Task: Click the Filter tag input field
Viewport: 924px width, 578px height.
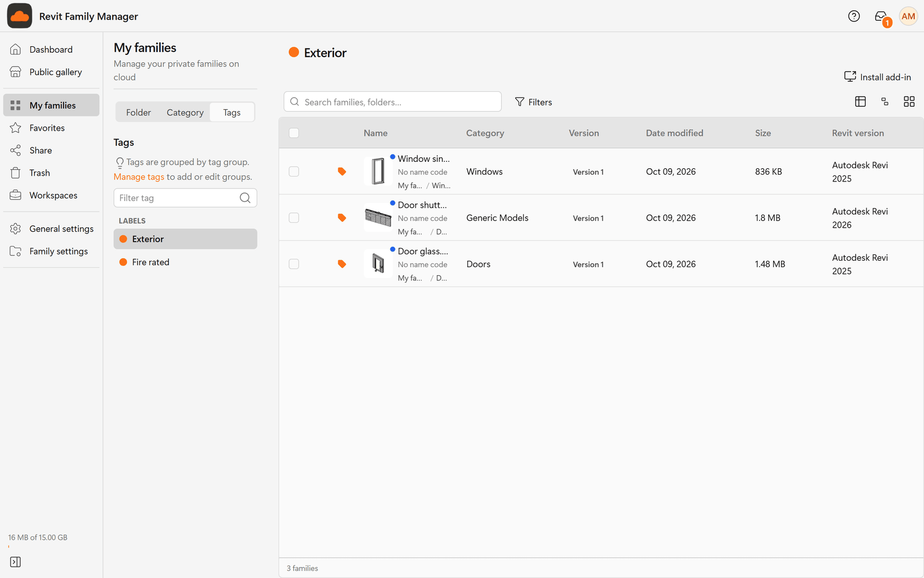Action: [x=185, y=198]
